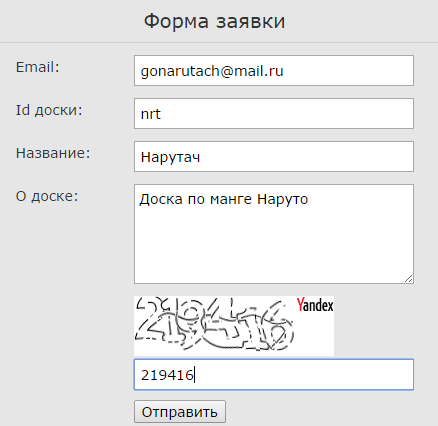Screen dimensions: 438x426
Task: Focus the Email input field
Action: click(274, 71)
